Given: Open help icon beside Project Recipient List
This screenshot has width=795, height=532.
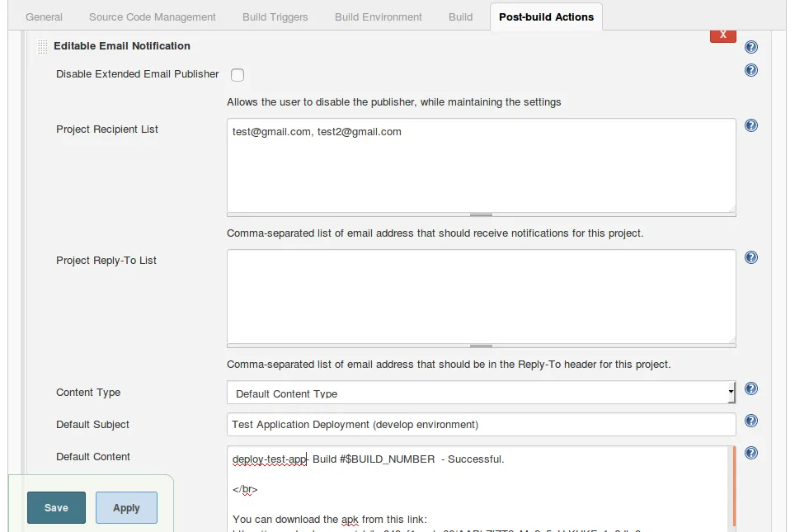Looking at the screenshot, I should click(751, 125).
